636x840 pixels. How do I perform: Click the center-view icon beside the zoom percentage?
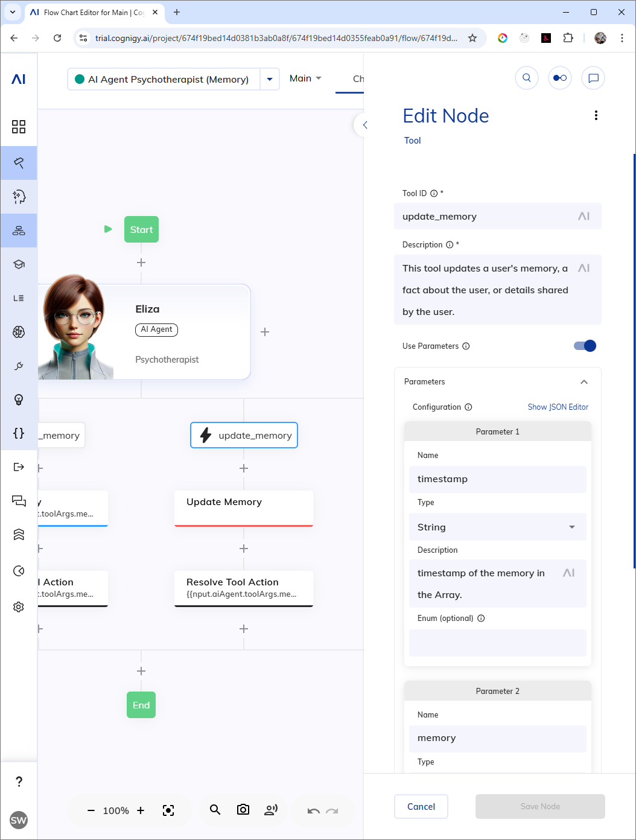[x=168, y=810]
